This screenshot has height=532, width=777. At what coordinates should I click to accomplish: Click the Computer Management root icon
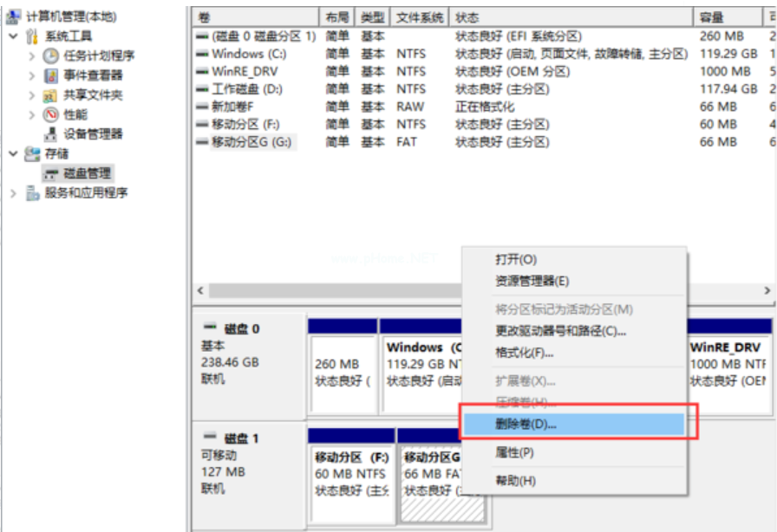(x=14, y=16)
